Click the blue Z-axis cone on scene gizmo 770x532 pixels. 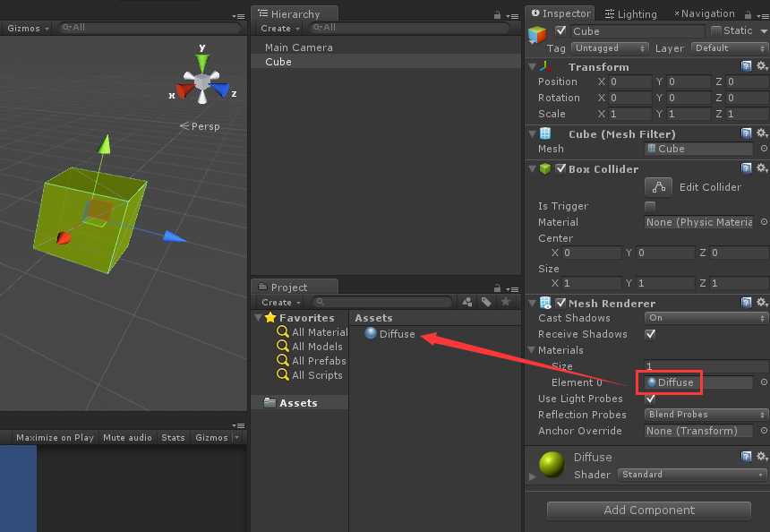219,90
